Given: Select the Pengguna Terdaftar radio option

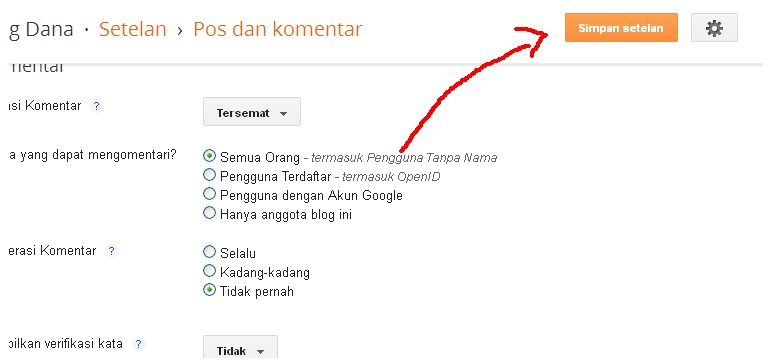Looking at the screenshot, I should point(209,175).
